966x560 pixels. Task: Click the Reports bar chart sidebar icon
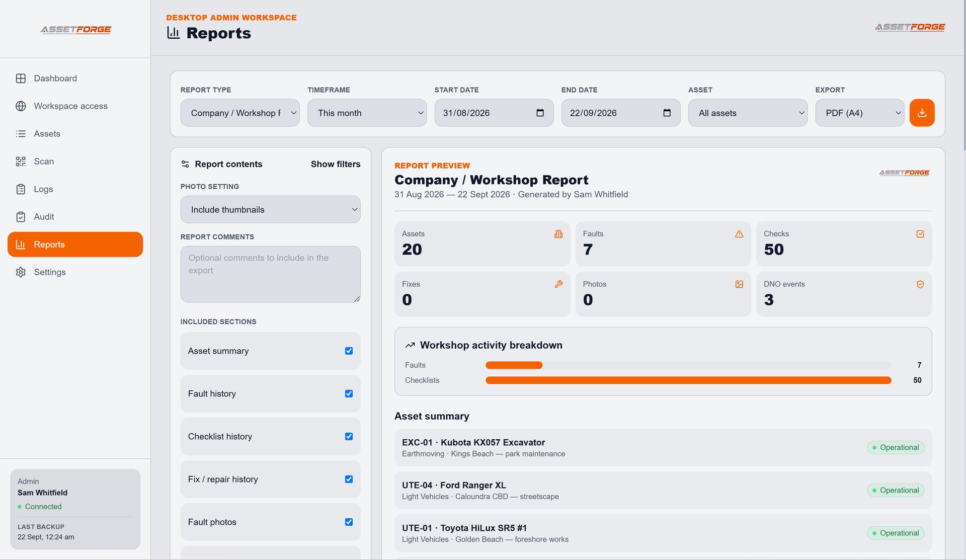[x=21, y=245]
